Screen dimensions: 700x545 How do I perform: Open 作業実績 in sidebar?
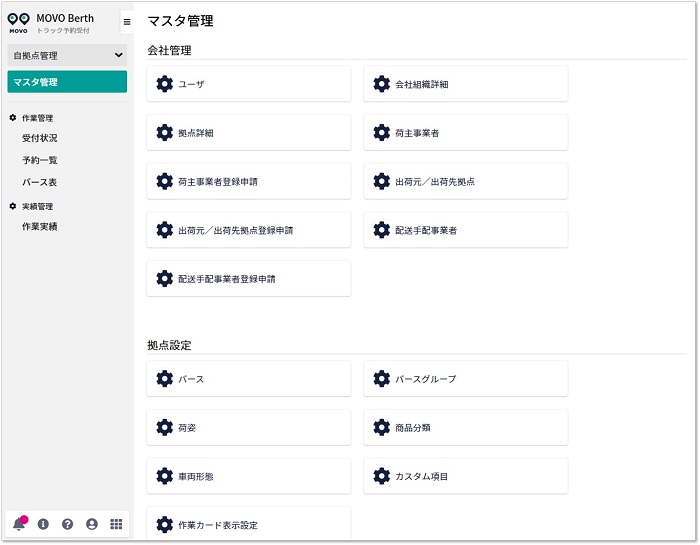40,226
